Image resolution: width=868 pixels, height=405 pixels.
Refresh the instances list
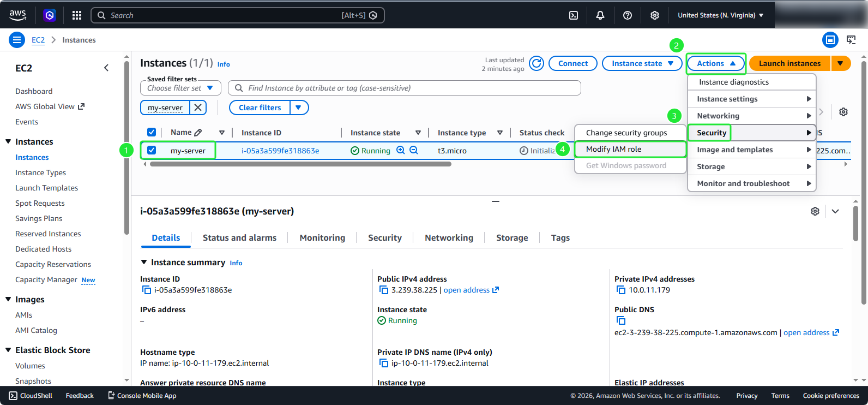click(537, 63)
